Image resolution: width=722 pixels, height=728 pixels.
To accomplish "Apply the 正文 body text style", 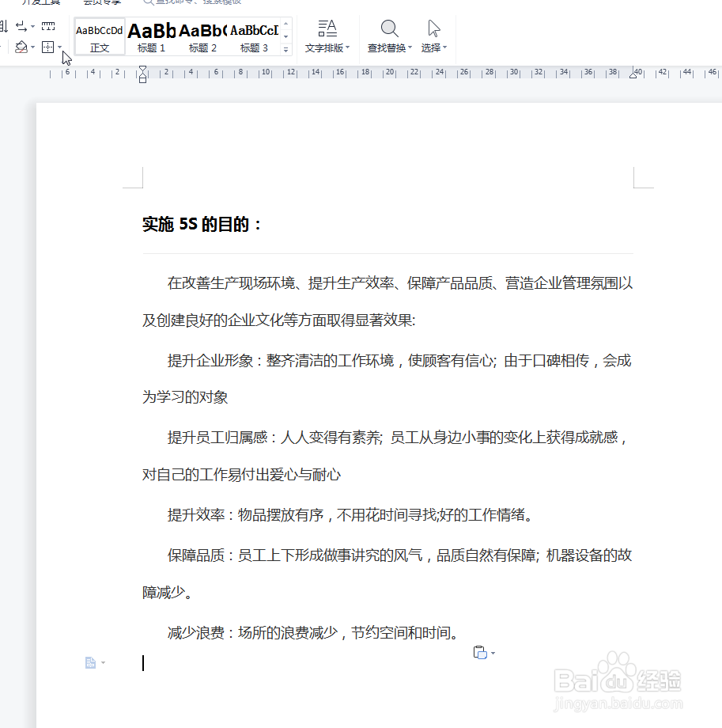I will click(100, 36).
